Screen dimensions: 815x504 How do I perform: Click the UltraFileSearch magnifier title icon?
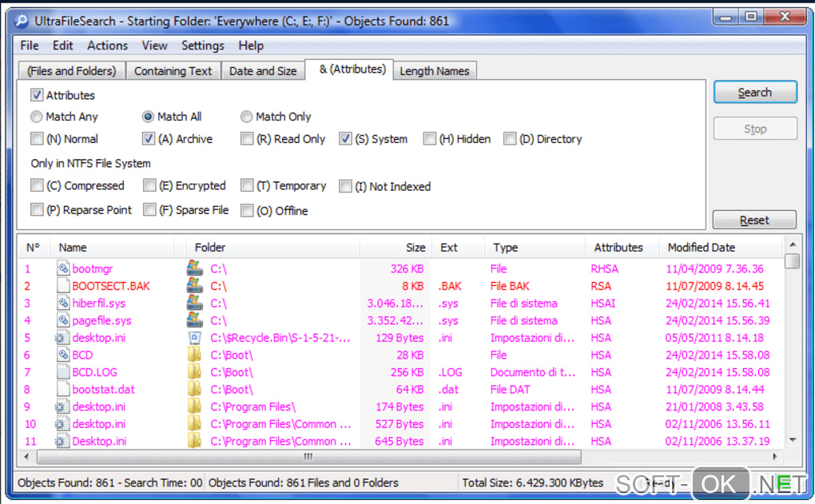pos(22,21)
